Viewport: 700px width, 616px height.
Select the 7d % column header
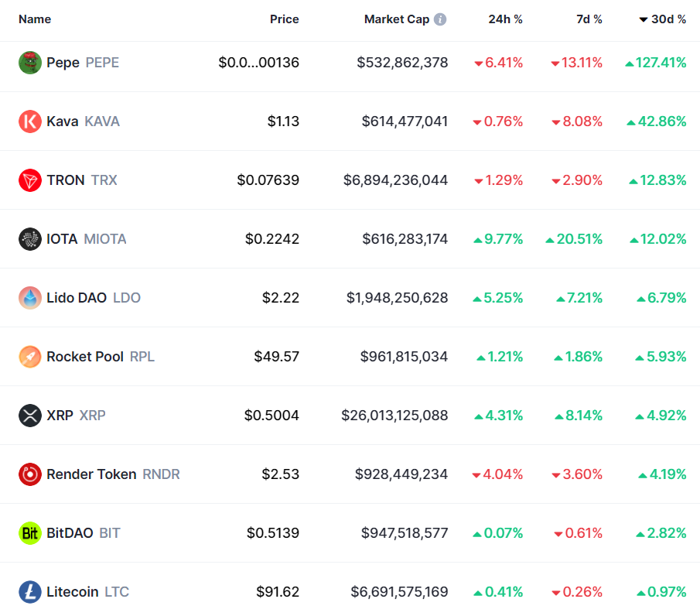click(589, 19)
